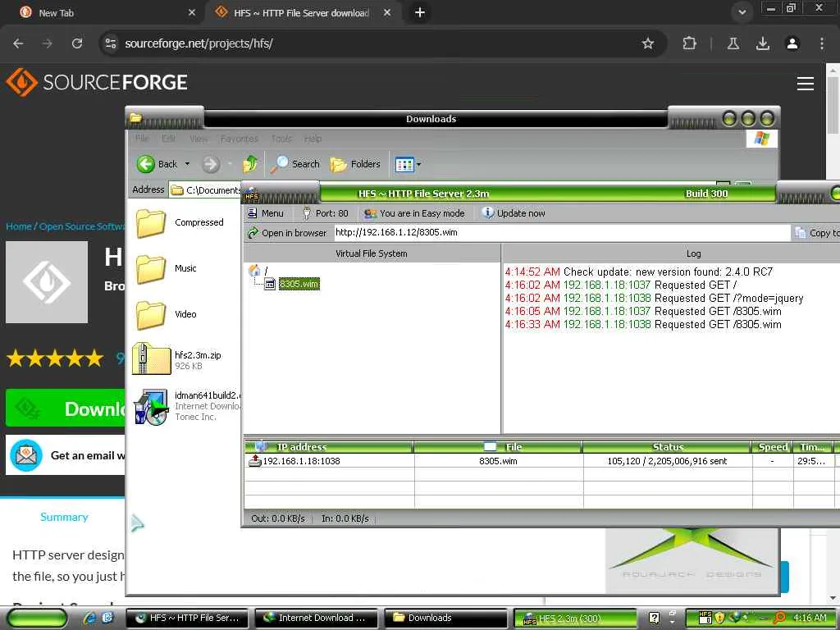Click the Forward arrow in Downloads window
The image size is (840, 630).
coord(211,164)
